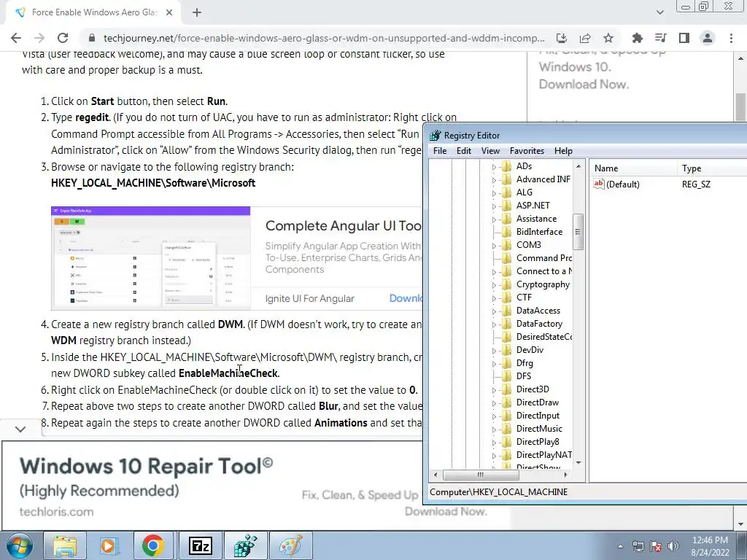Open the Ignite UI Download link

406,298
